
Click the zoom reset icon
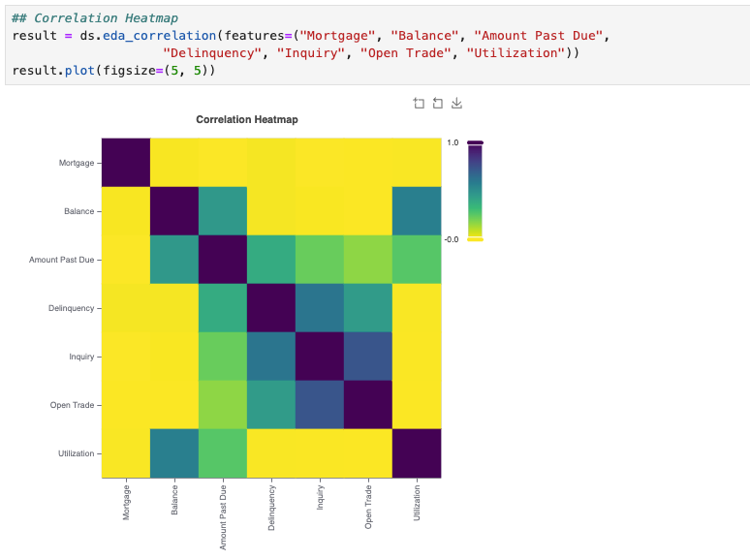(x=438, y=104)
